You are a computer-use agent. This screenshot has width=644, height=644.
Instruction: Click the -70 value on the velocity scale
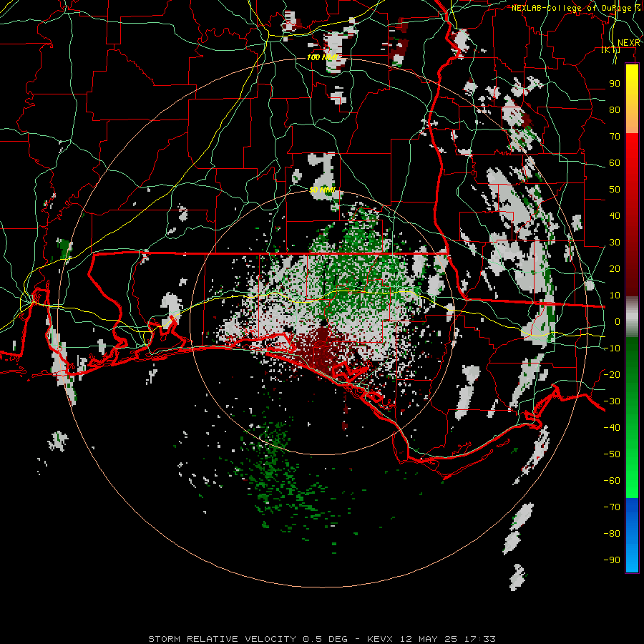(x=612, y=507)
